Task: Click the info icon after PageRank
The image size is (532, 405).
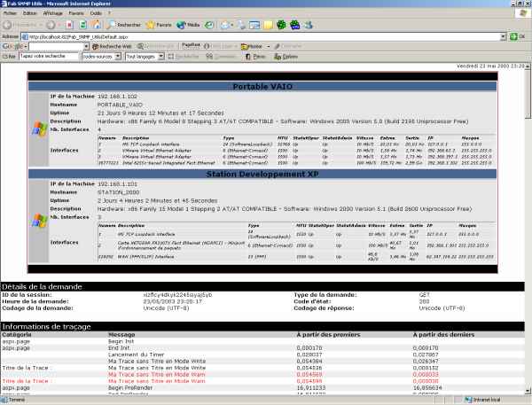Action: pyautogui.click(x=207, y=46)
